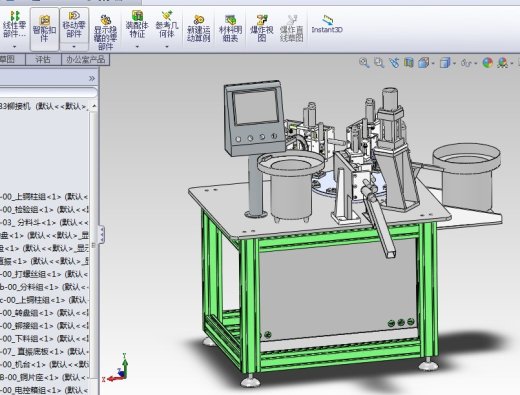
Task: Open Assembly Features (装配体特征)
Action: (x=137, y=24)
